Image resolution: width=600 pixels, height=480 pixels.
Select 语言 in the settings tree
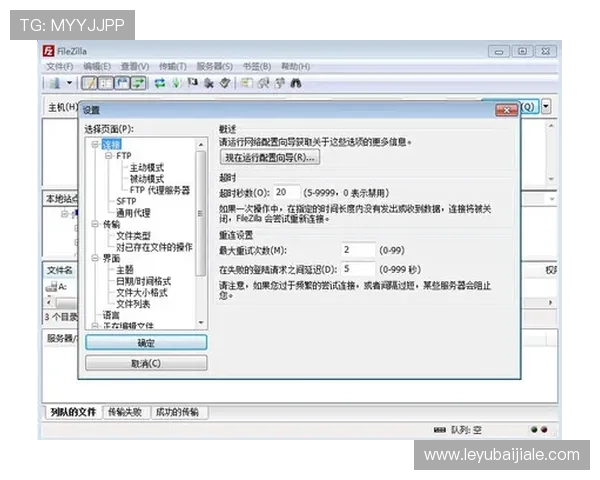coord(111,315)
